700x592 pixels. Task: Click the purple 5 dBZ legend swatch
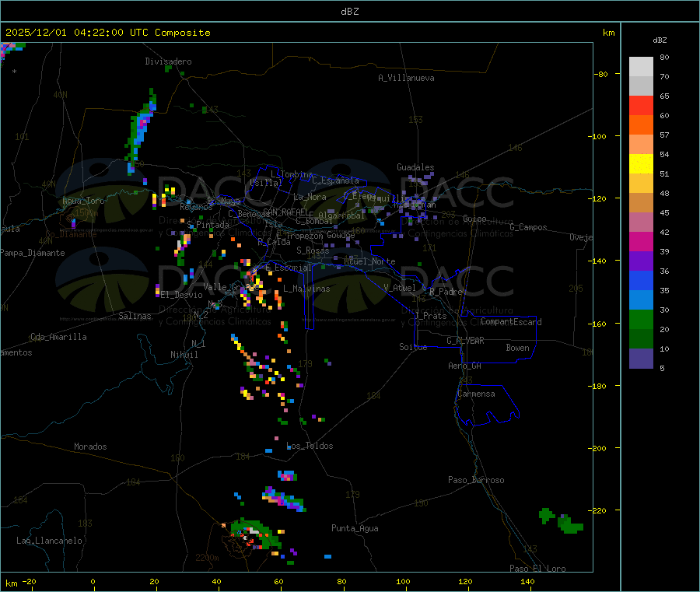(641, 358)
